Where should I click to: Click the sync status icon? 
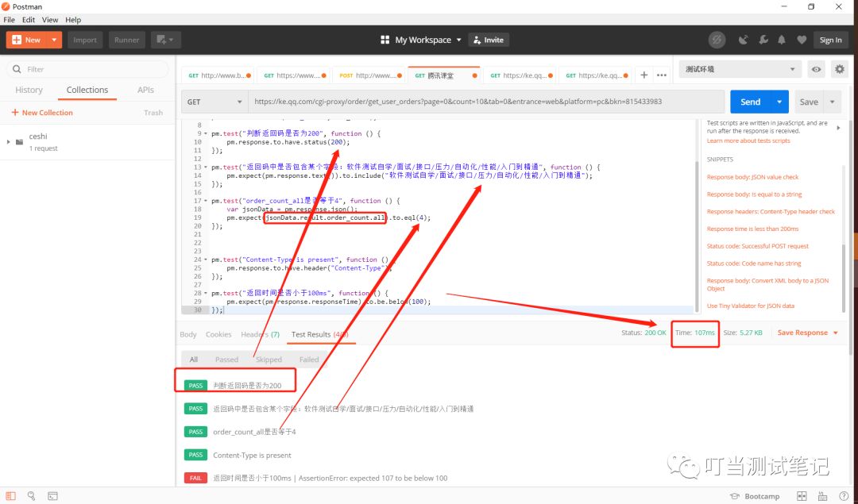[717, 40]
